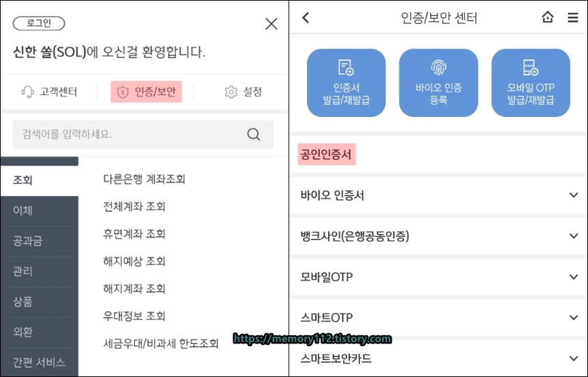Tap 바이오 인증 등록 fingerprint button
Viewport: 588px width, 377px height.
(438, 83)
